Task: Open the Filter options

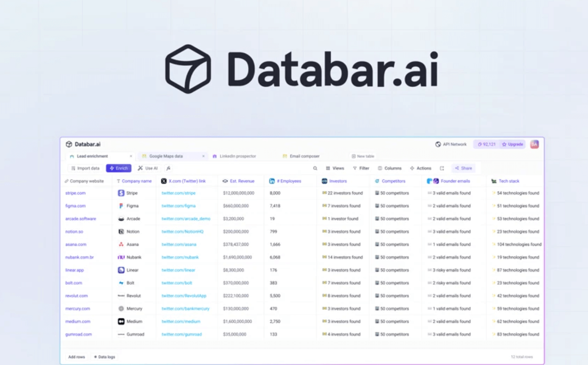Action: 361,168
